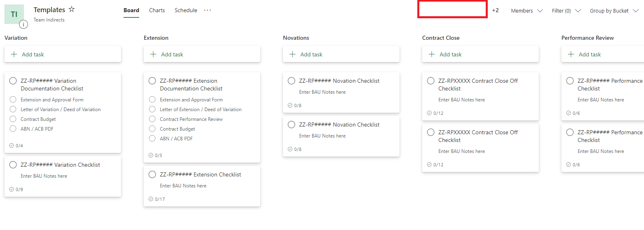Screen dimensions: 644x230
Task: Click the TI plan logo tile
Action: (x=14, y=14)
